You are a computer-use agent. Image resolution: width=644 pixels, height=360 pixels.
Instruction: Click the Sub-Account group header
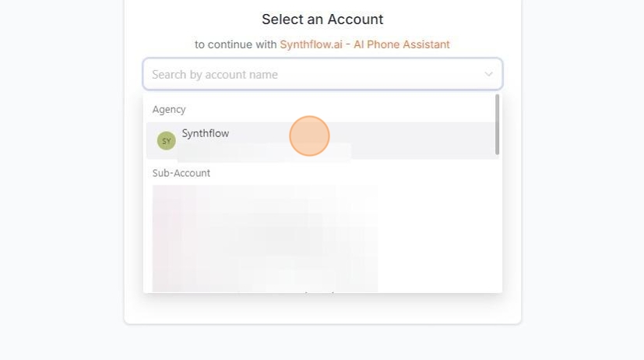pyautogui.click(x=181, y=173)
